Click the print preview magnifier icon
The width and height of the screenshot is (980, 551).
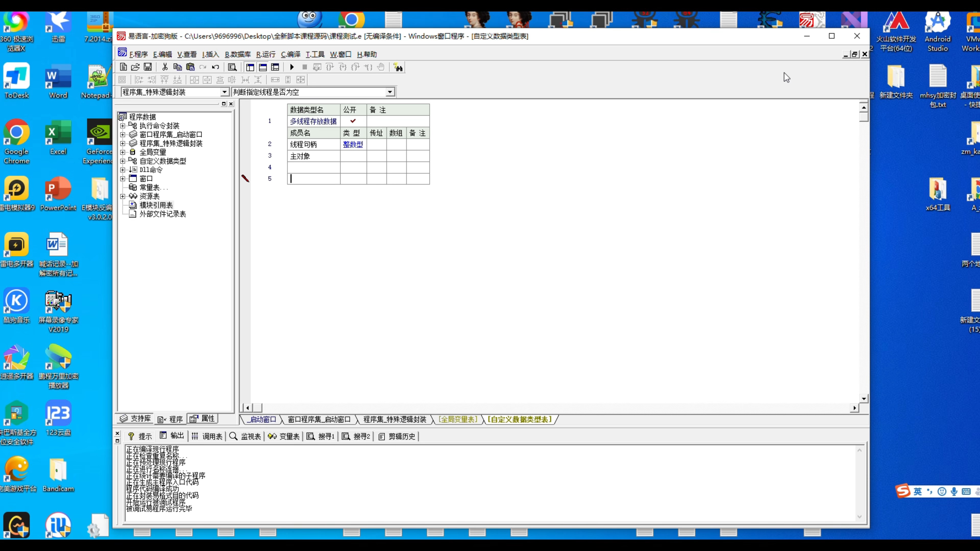click(x=232, y=67)
